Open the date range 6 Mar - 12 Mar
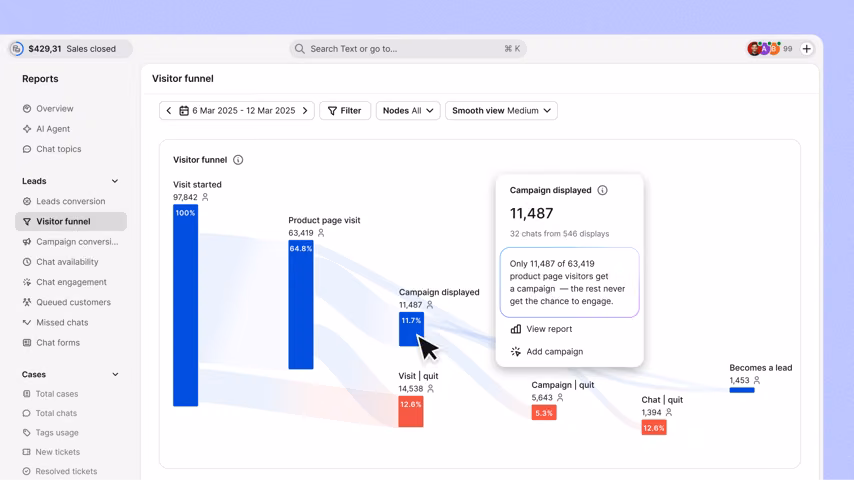Screen dimensions: 854x480 (243, 111)
